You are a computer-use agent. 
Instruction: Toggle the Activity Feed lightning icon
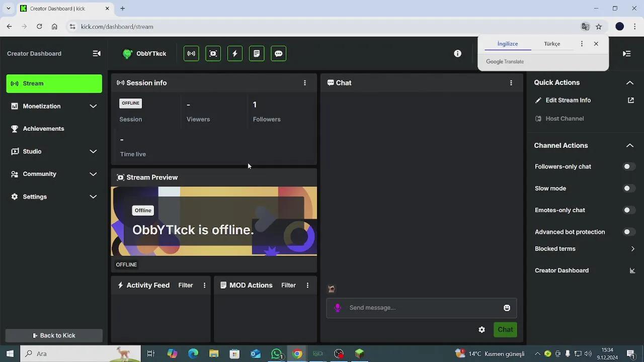tap(234, 54)
